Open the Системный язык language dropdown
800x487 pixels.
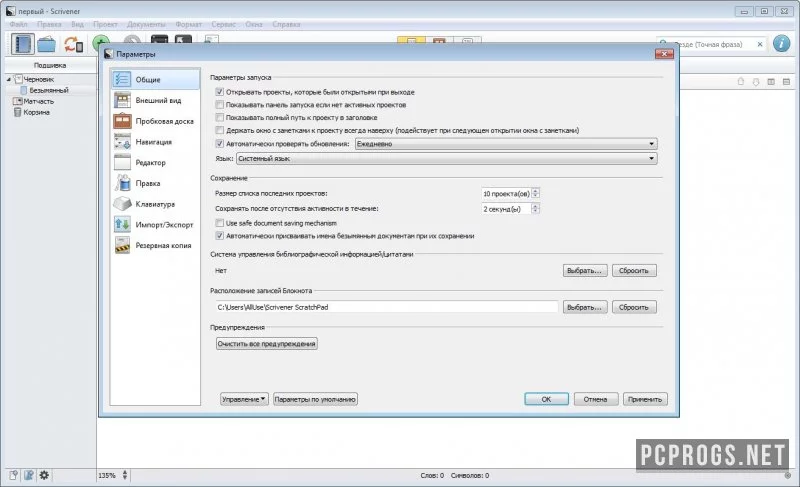click(x=446, y=159)
